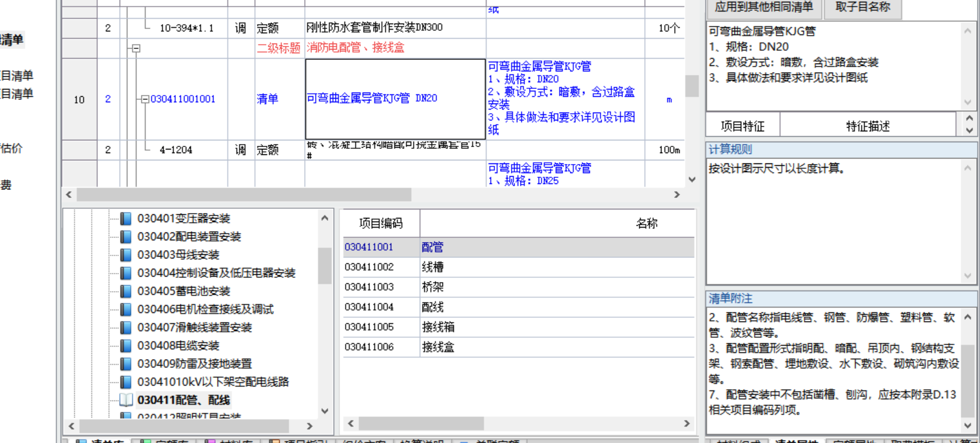Click book icon for 030404控制设备及低压电器安装
The height and width of the screenshot is (443, 980).
pyautogui.click(x=126, y=273)
